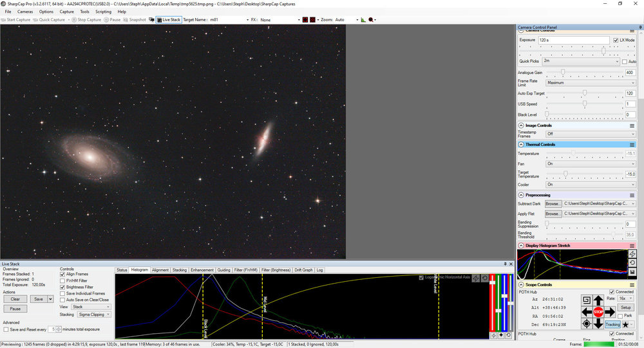
Task: Click the save icon in Display Histogram Stretch
Action: click(x=632, y=272)
